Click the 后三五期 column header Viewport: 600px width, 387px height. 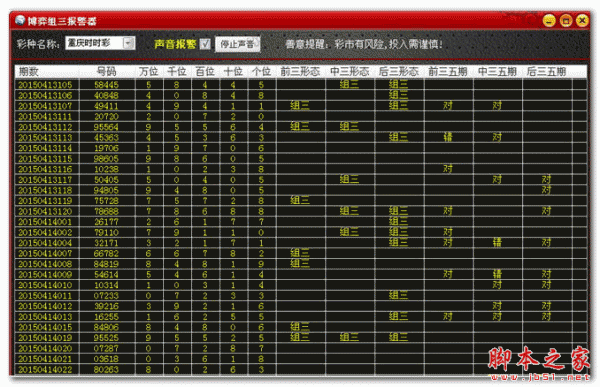click(547, 72)
